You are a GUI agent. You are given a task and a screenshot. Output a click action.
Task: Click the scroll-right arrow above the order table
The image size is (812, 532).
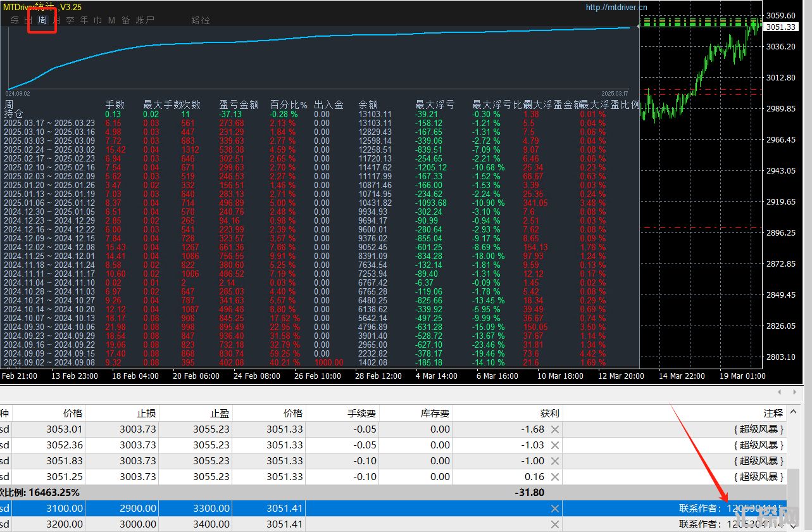(x=796, y=393)
